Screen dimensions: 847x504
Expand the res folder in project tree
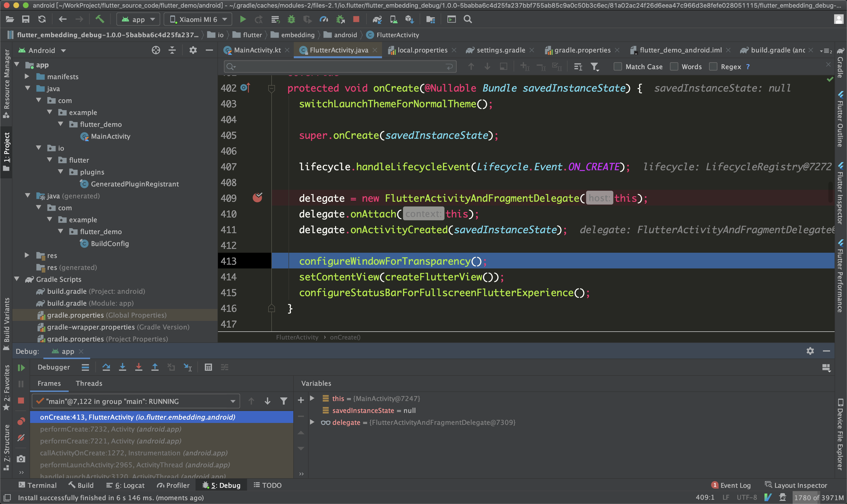pos(27,255)
